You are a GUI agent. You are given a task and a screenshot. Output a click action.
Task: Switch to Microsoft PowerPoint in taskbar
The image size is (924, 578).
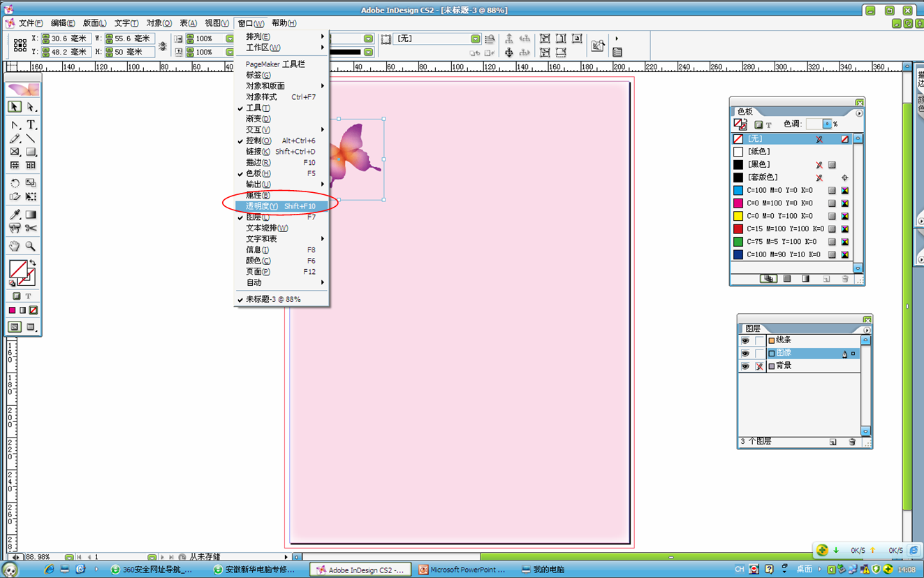point(461,570)
